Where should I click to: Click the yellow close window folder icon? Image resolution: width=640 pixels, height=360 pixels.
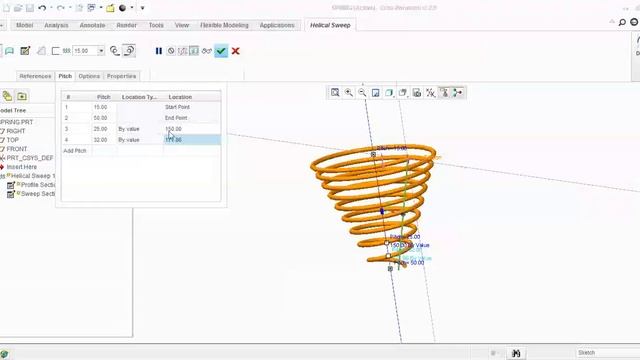tap(110, 8)
